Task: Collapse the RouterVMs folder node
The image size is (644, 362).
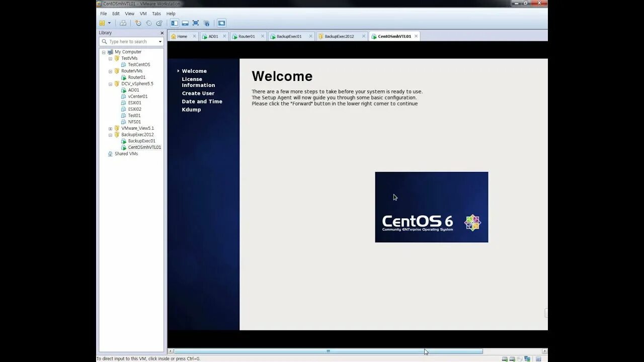Action: [110, 71]
